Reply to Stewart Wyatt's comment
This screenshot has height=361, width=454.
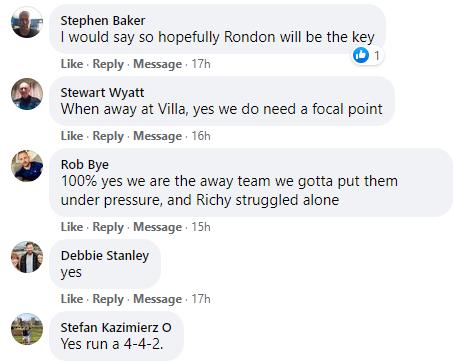coord(108,136)
